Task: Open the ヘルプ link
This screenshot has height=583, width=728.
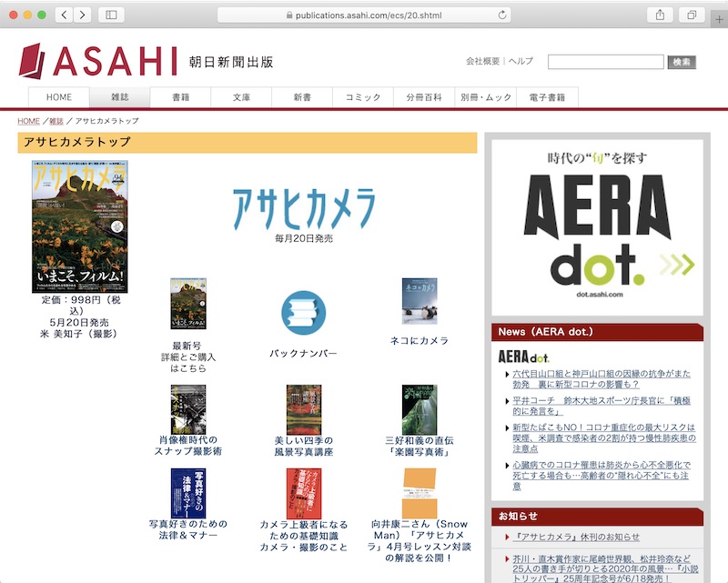Action: (x=521, y=61)
